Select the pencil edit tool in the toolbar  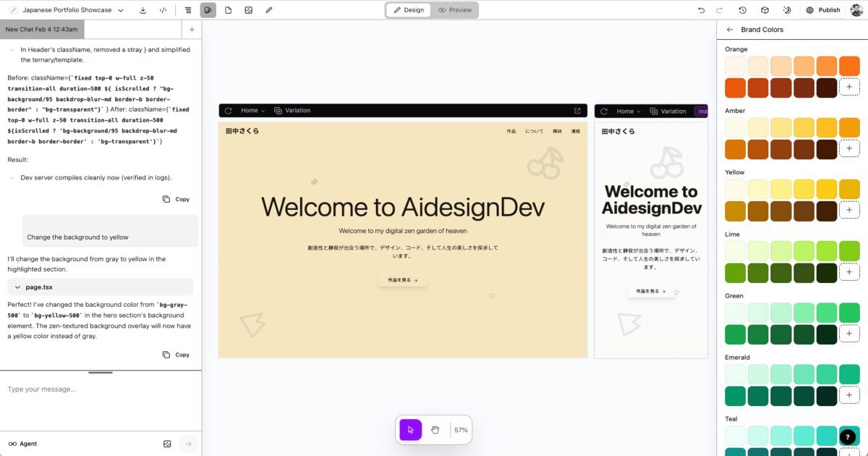click(x=268, y=9)
